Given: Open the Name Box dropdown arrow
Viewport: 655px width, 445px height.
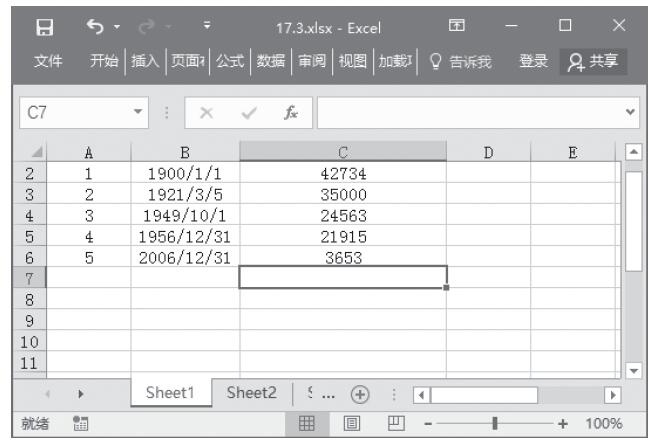Looking at the screenshot, I should tap(139, 113).
